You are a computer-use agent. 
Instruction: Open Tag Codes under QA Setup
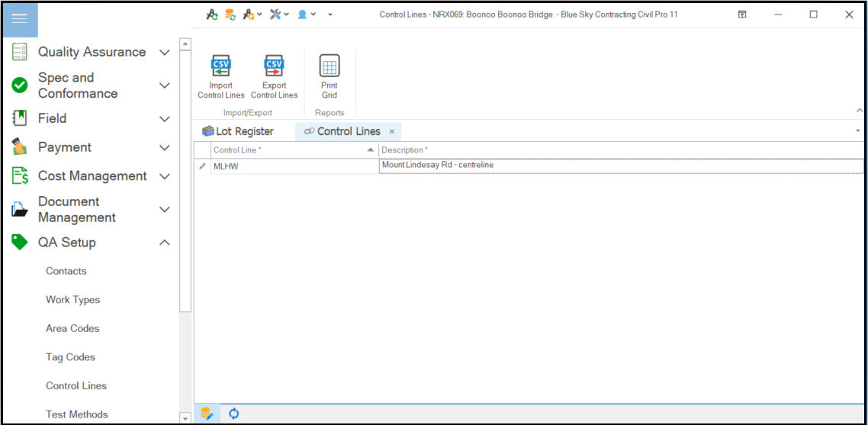(x=70, y=357)
